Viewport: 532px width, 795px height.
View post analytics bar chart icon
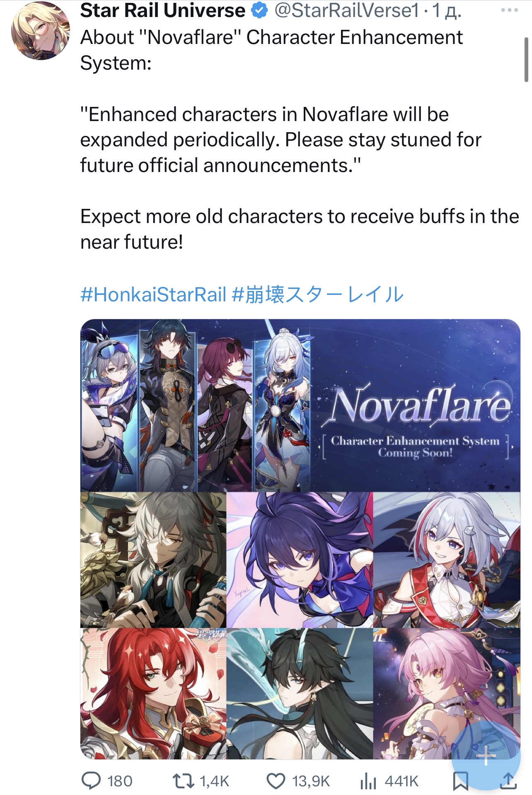tap(368, 781)
